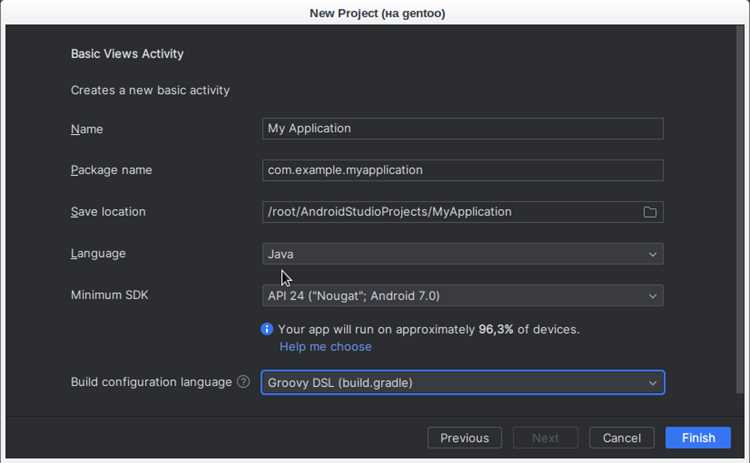This screenshot has height=463, width=750.
Task: Click the help question mark beside Build configuration language
Action: [x=243, y=381]
